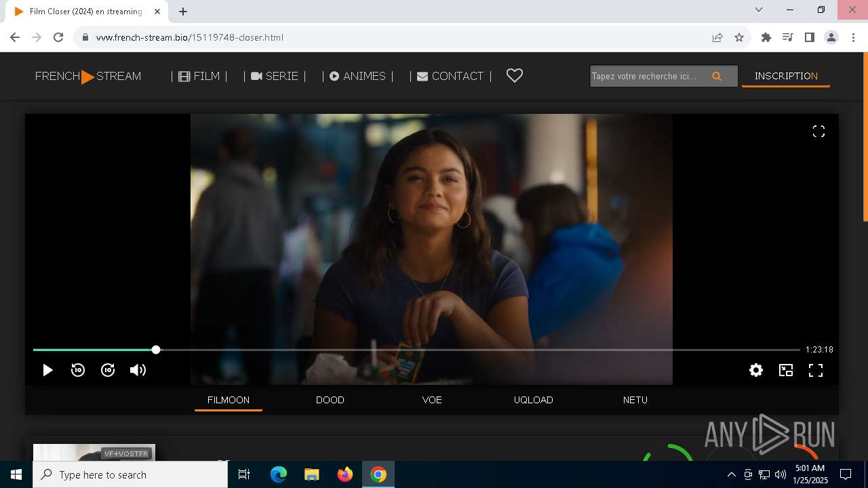Click the page vertical scrollbar
The width and height of the screenshot is (868, 488).
865,136
